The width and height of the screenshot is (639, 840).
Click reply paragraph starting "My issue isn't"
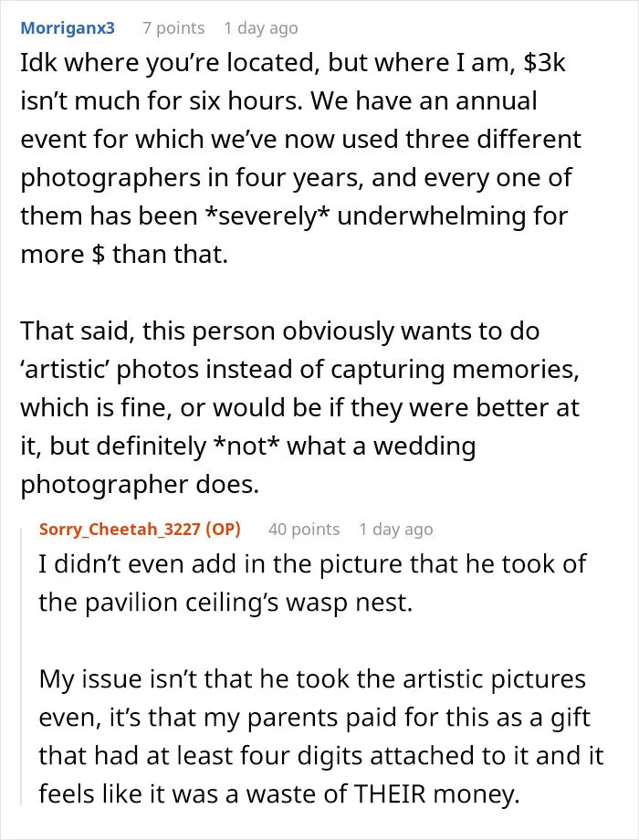320,737
